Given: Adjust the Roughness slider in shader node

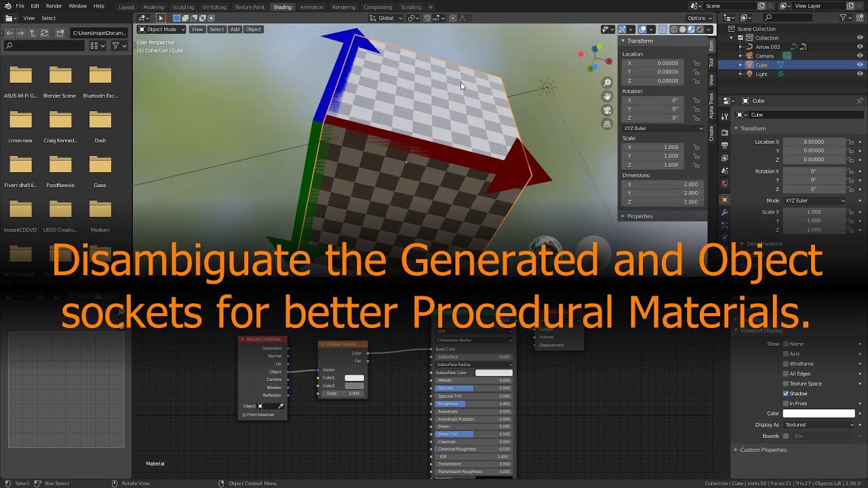Looking at the screenshot, I should (x=473, y=404).
